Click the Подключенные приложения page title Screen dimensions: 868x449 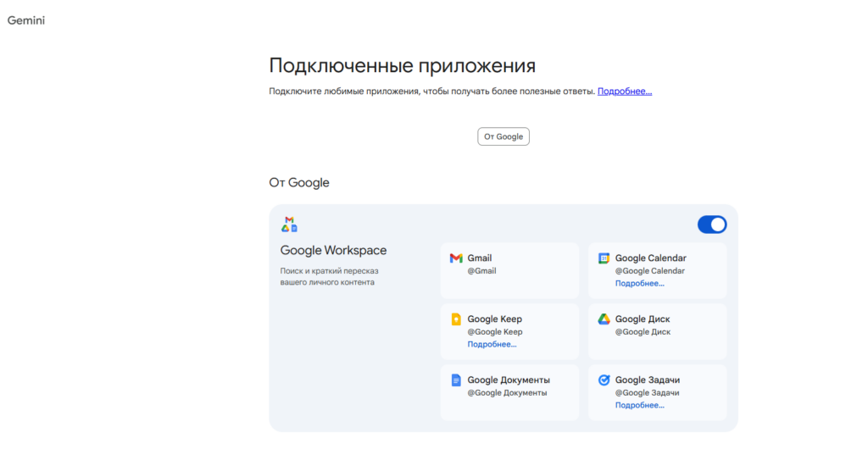point(403,65)
